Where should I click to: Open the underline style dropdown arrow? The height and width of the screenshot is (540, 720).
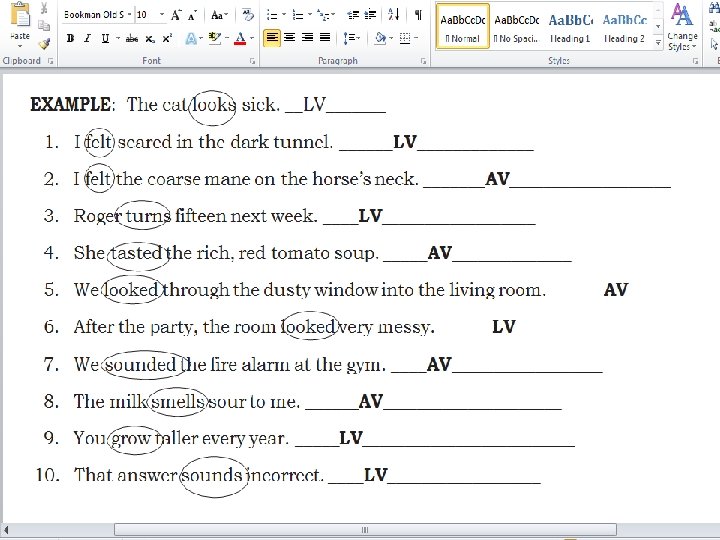118,39
